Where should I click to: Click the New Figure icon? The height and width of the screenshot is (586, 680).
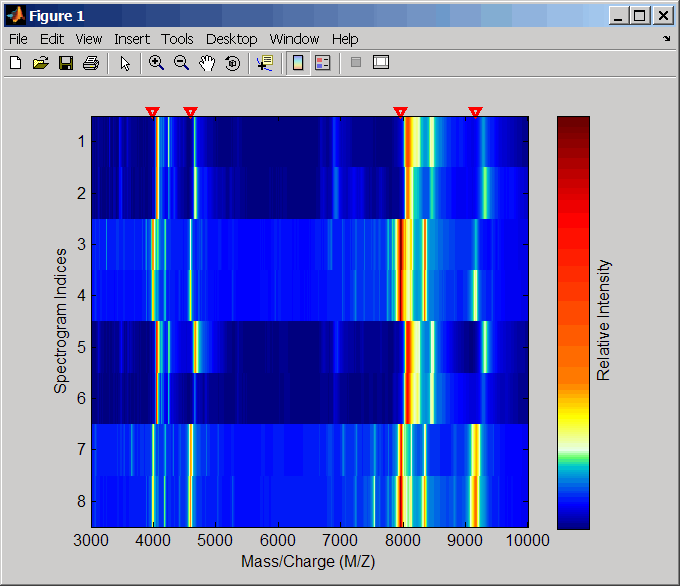(x=15, y=63)
